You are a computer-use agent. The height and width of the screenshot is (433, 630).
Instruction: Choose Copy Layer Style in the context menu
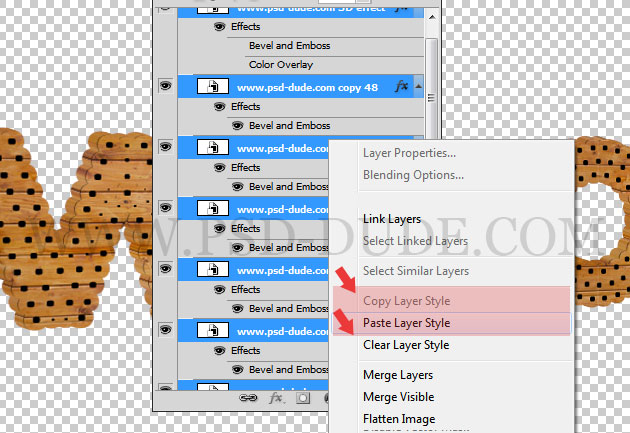(407, 301)
